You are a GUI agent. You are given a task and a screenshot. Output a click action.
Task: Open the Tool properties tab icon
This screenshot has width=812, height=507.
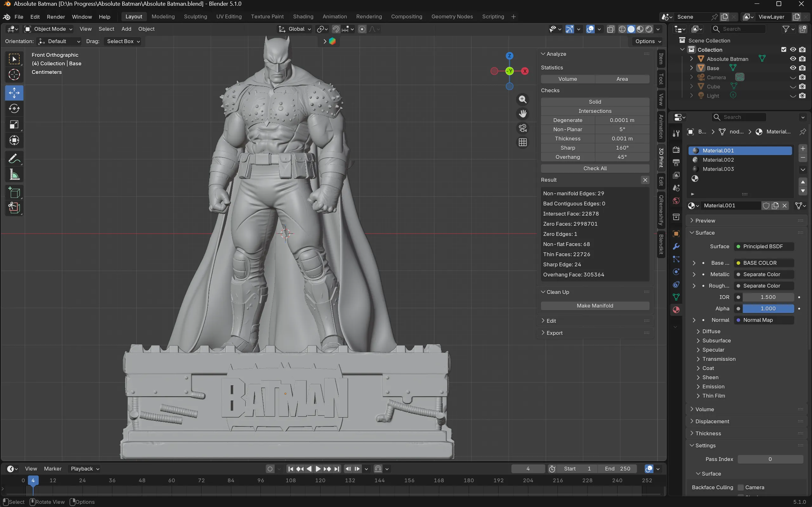[x=676, y=133]
